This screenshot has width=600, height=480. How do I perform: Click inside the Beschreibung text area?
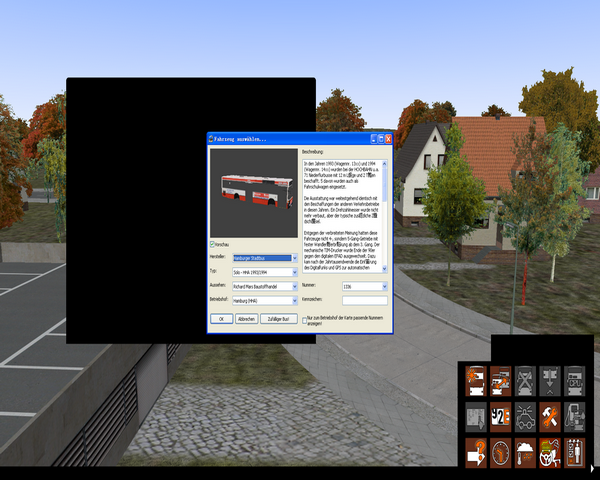pyautogui.click(x=342, y=216)
